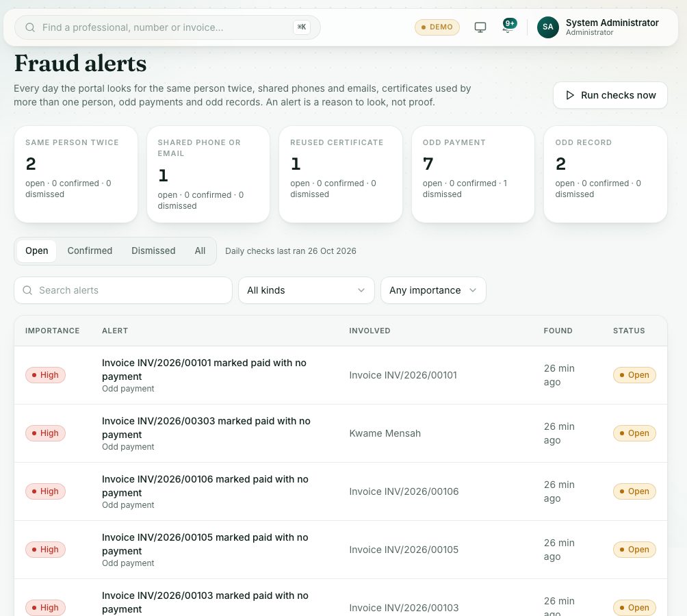
Task: Click Open status on INV/2026/00106 row
Action: tap(634, 491)
